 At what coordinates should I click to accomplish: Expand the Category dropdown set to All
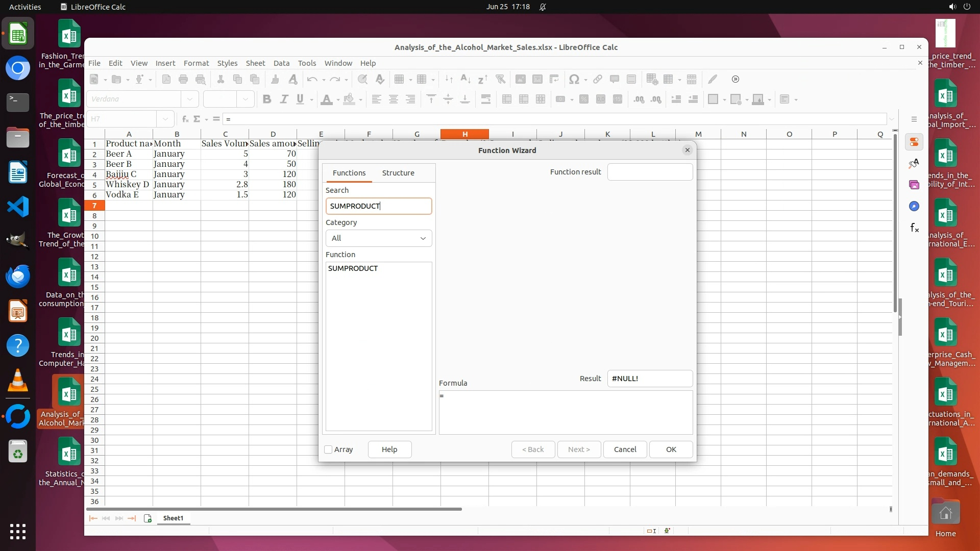coord(379,238)
